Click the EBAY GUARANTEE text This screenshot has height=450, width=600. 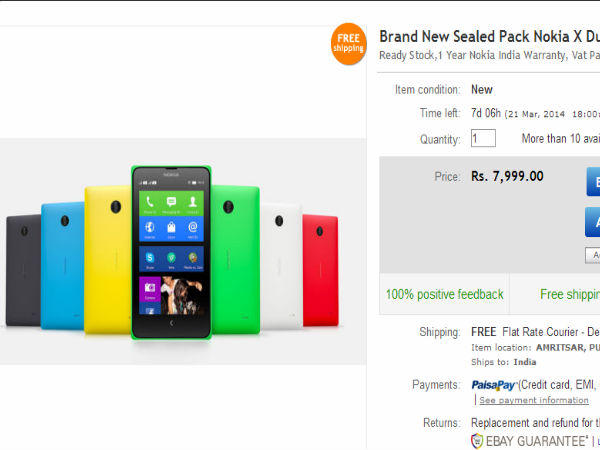[538, 441]
